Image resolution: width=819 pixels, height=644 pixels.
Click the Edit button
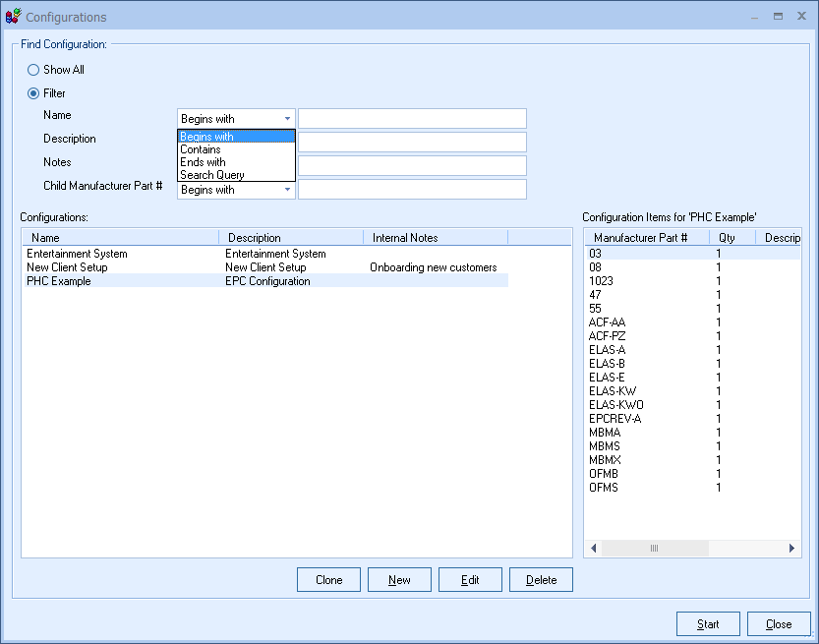tap(470, 580)
